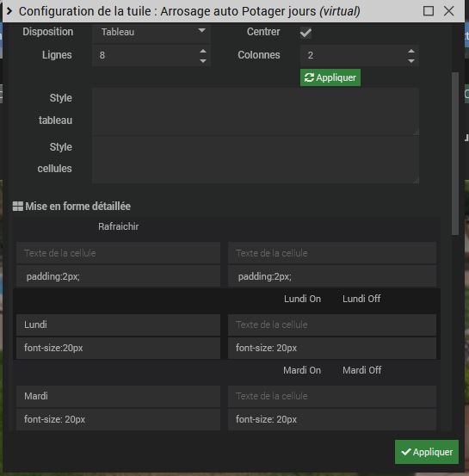This screenshot has height=476, width=469.
Task: Select the Lundi Off command
Action: (361, 299)
